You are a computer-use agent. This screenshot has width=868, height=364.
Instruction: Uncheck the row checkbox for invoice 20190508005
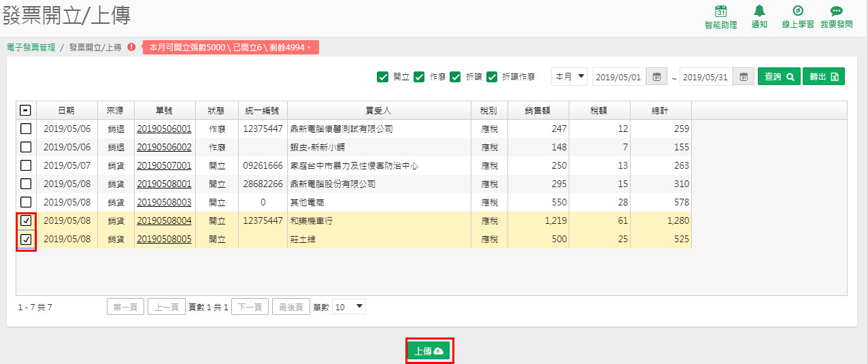point(26,239)
